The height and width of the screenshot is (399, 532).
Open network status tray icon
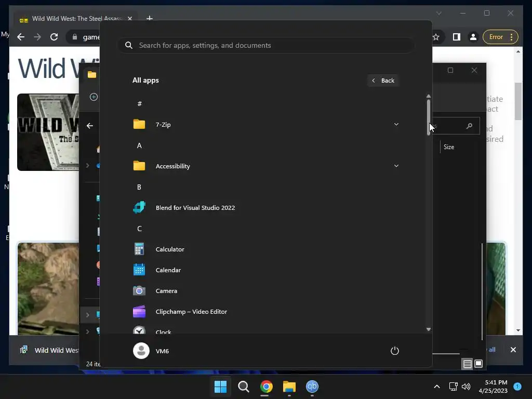pos(453,387)
